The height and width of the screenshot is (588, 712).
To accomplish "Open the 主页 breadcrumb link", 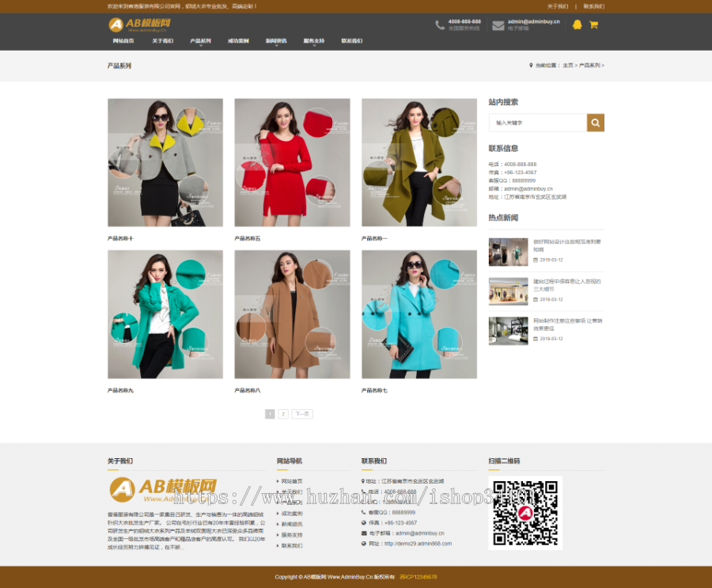I will 567,66.
